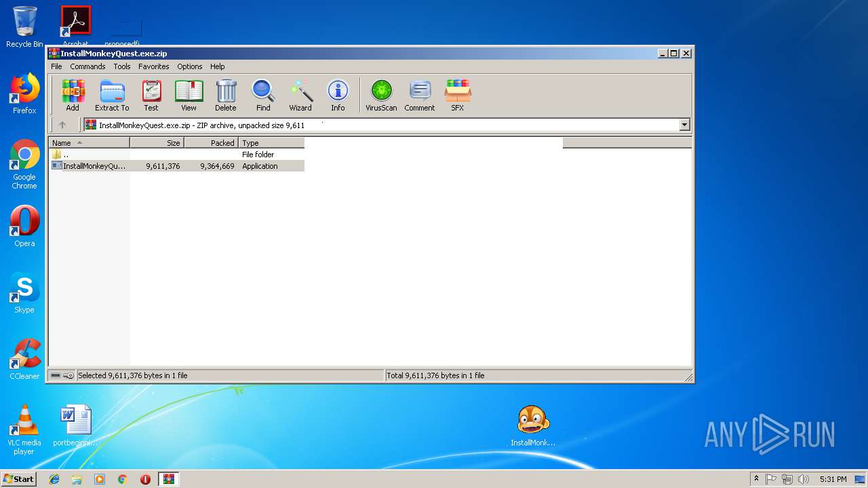
Task: Open the Find magnifier tool
Action: 263,96
